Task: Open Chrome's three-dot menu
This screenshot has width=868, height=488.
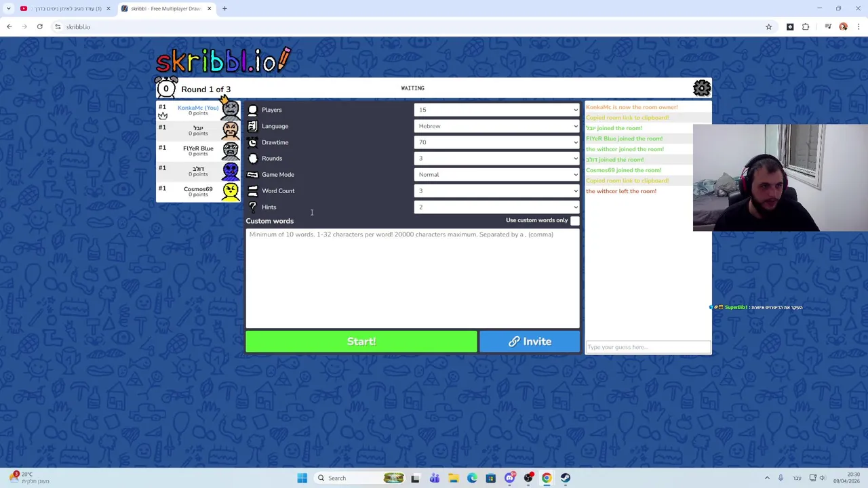Action: 859,27
